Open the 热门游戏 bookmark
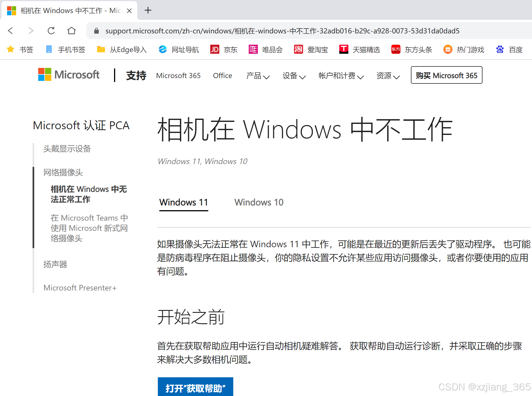532x396 pixels. (x=464, y=49)
